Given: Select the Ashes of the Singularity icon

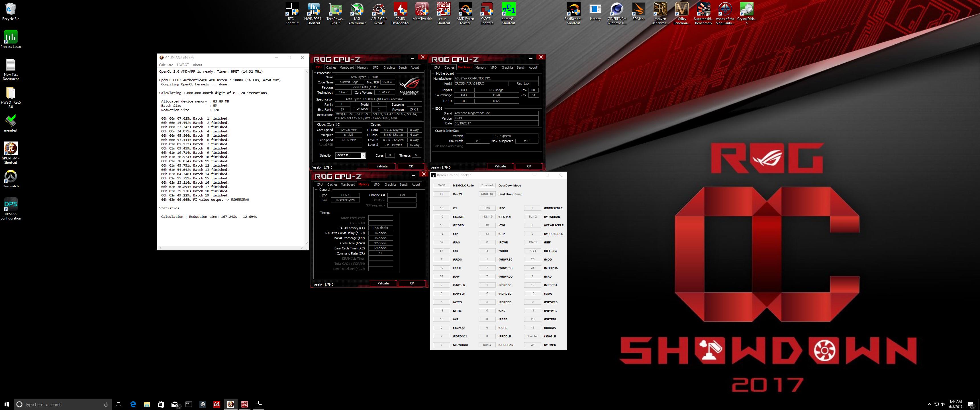Looking at the screenshot, I should (725, 13).
